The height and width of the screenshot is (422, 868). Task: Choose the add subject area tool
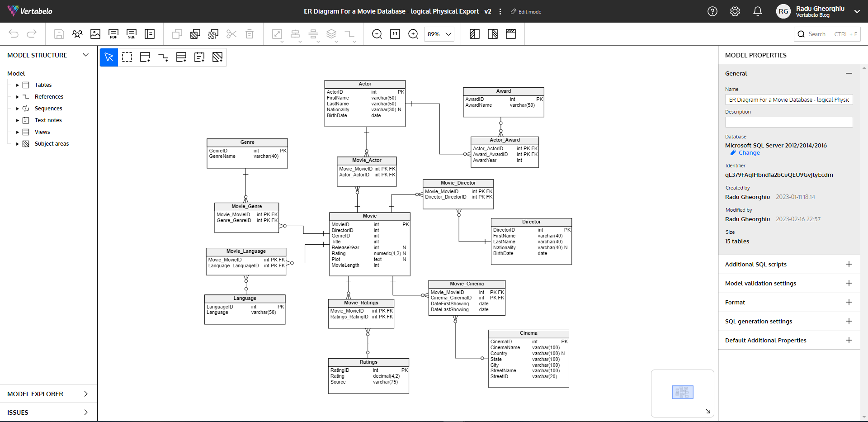(217, 57)
